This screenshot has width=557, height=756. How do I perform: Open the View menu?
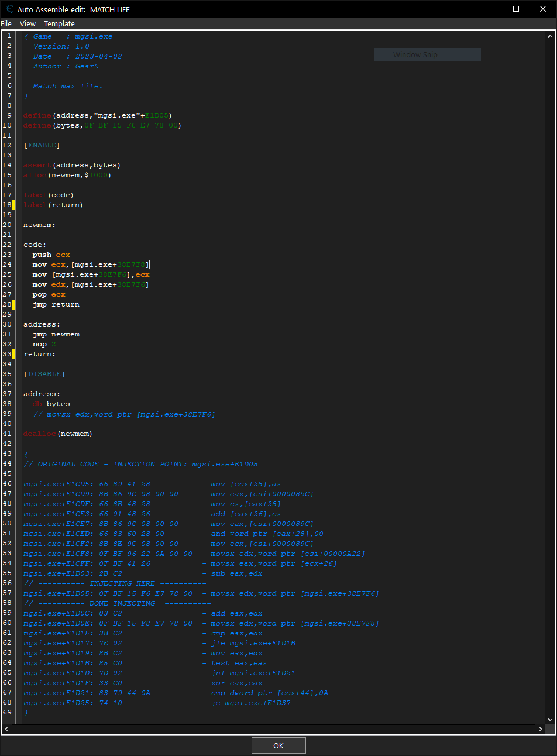coord(27,24)
